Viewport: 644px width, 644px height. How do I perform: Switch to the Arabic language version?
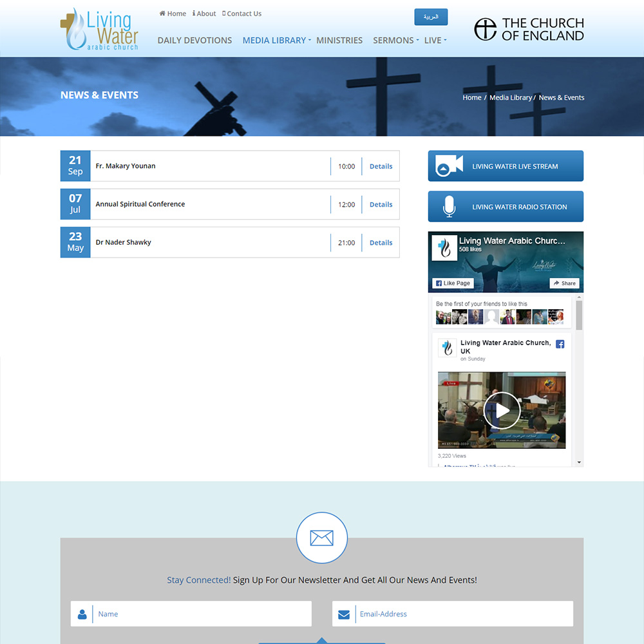pos(431,17)
